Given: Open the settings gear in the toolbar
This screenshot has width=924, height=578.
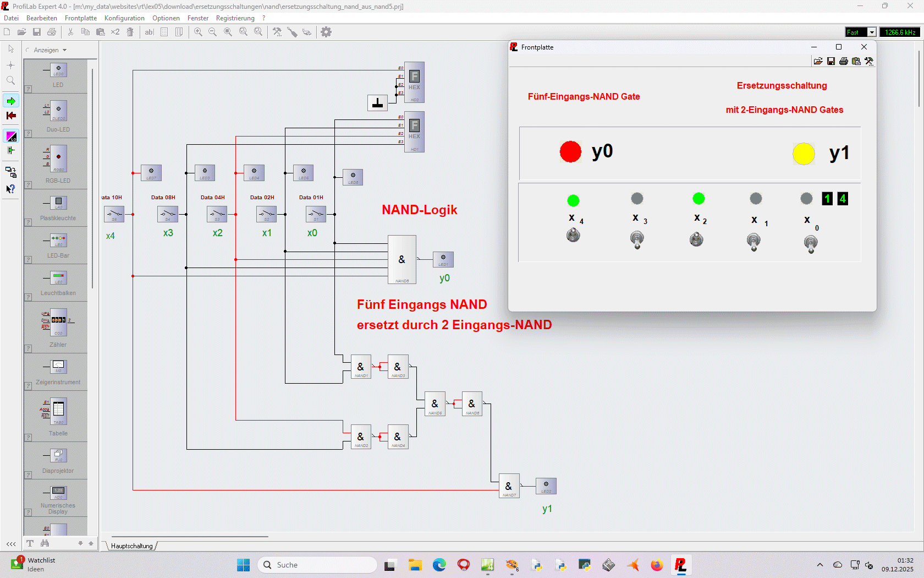Looking at the screenshot, I should click(326, 32).
